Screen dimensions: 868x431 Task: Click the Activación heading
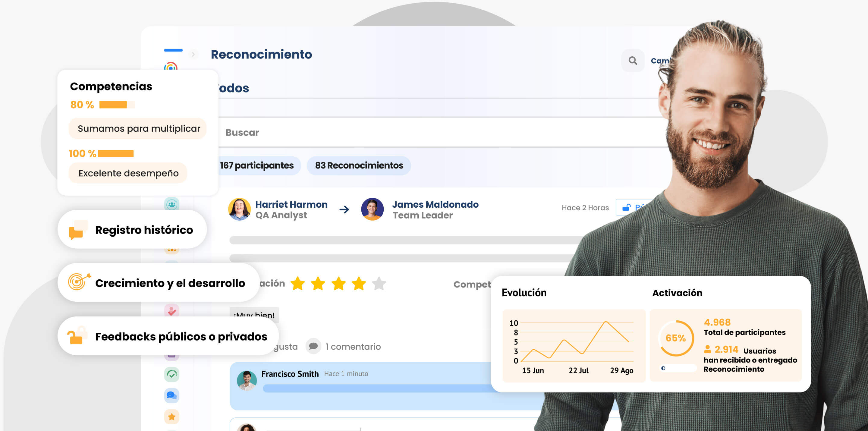tap(677, 293)
